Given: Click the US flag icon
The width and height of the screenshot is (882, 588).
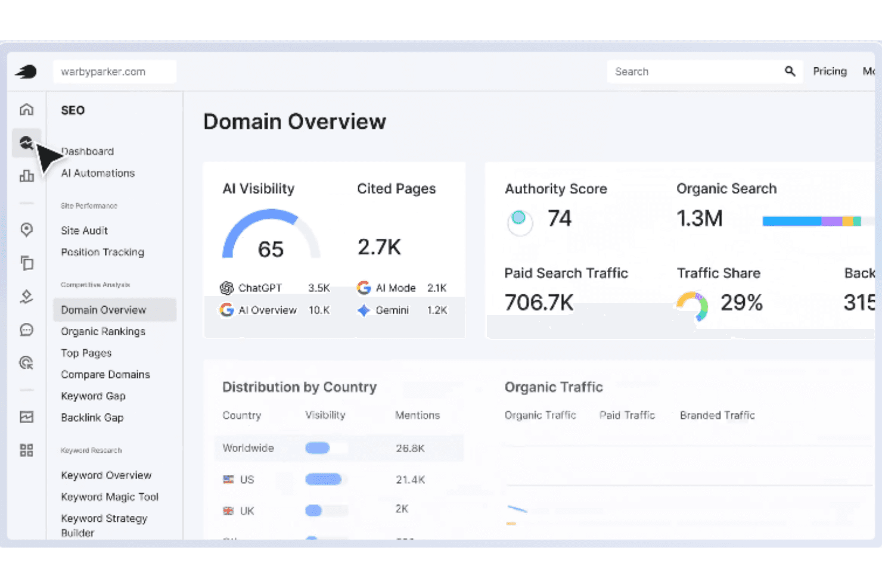Looking at the screenshot, I should (228, 480).
